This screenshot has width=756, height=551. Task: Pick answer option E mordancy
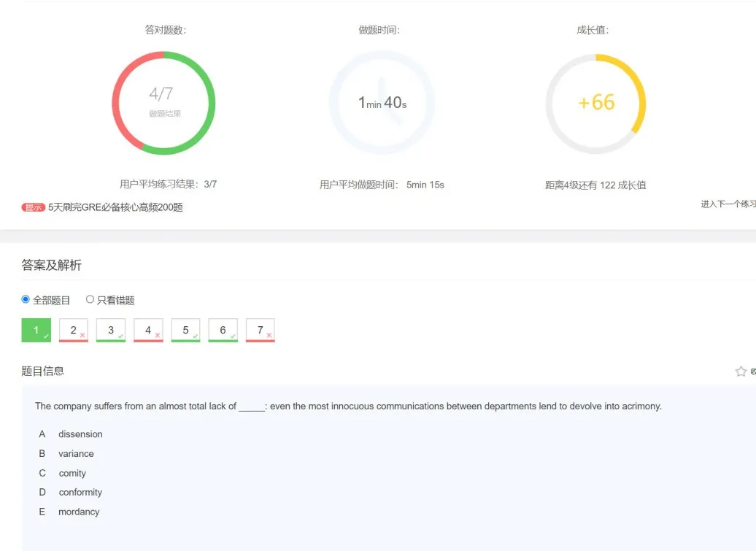pos(79,512)
